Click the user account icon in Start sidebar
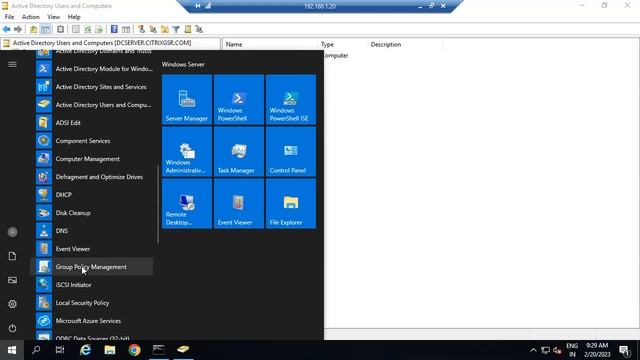The height and width of the screenshot is (360, 640). 12,232
